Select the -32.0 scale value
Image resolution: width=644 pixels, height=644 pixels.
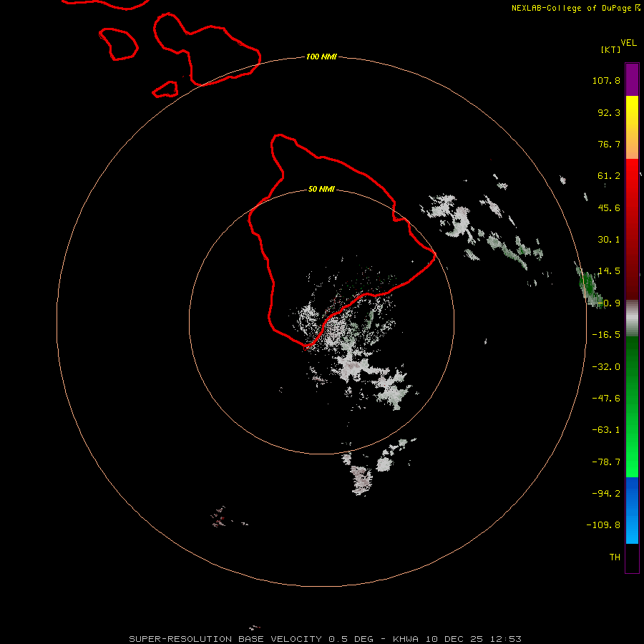[x=606, y=367]
